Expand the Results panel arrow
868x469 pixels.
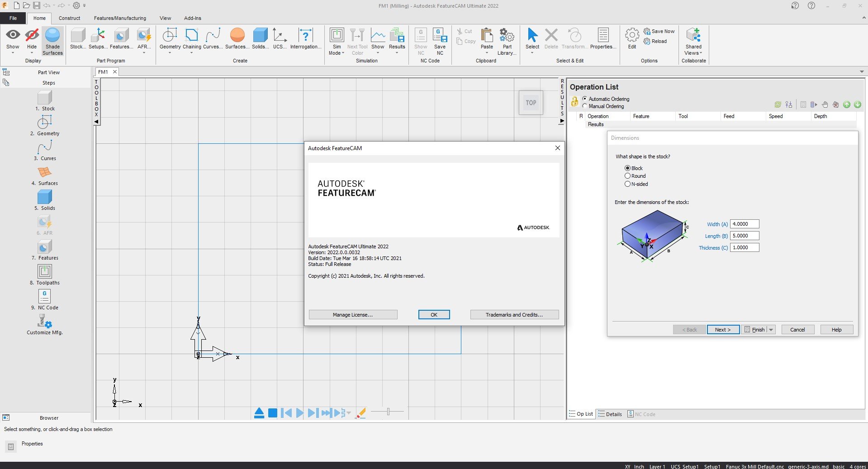tap(562, 121)
